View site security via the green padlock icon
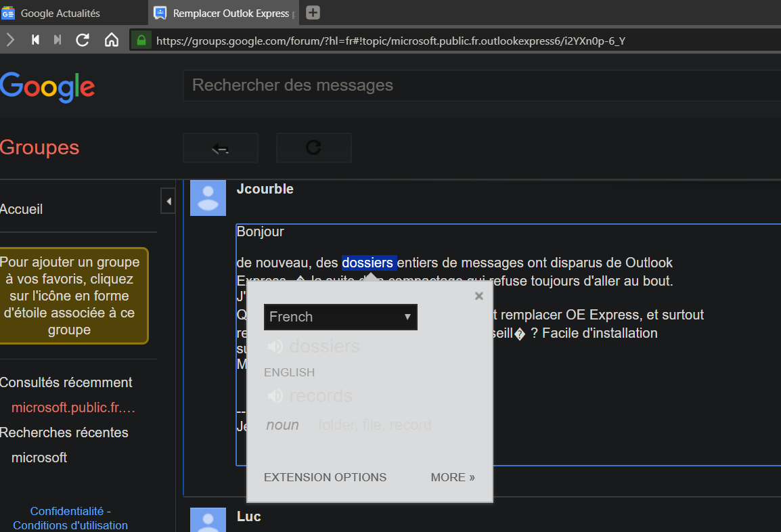The width and height of the screenshot is (781, 532). [x=139, y=40]
